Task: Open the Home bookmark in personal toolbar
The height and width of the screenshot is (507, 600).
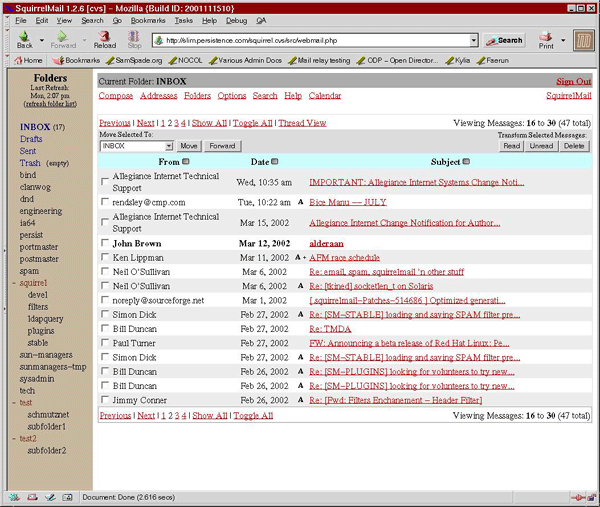Action: 28,60
